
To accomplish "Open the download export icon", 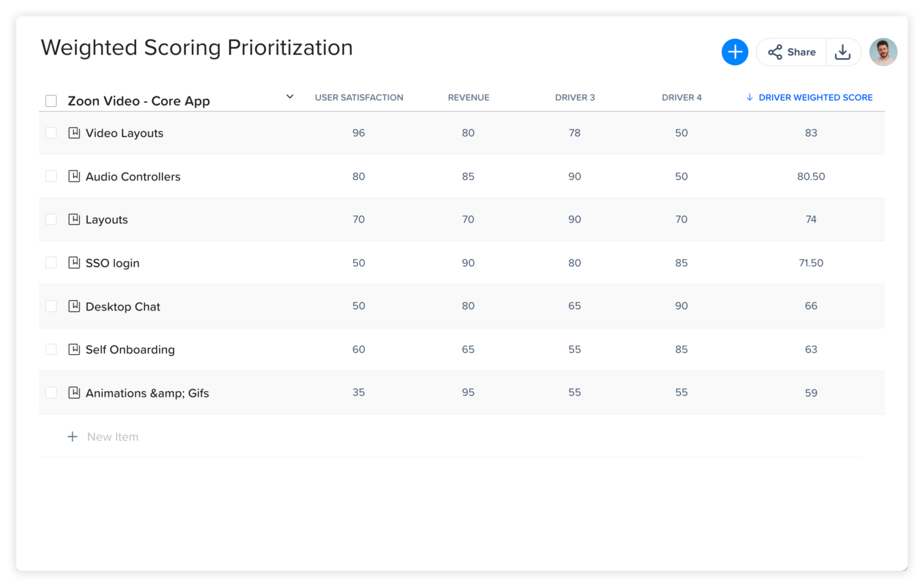I will [x=843, y=51].
